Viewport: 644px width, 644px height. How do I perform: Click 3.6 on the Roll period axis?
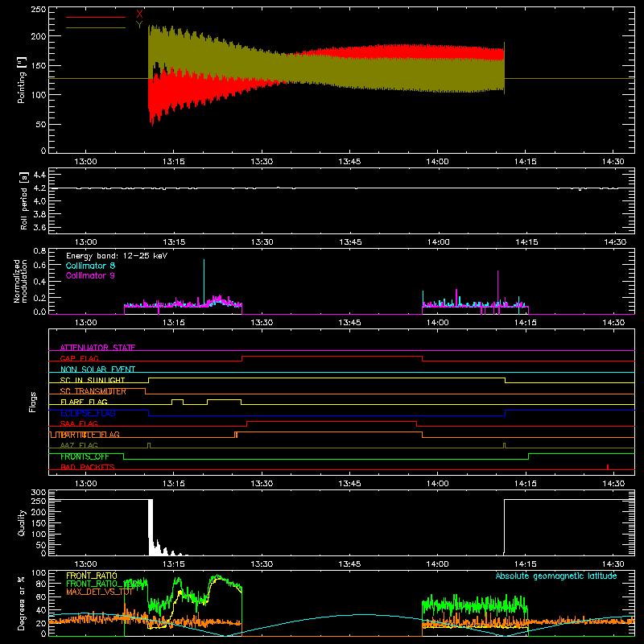tap(39, 227)
